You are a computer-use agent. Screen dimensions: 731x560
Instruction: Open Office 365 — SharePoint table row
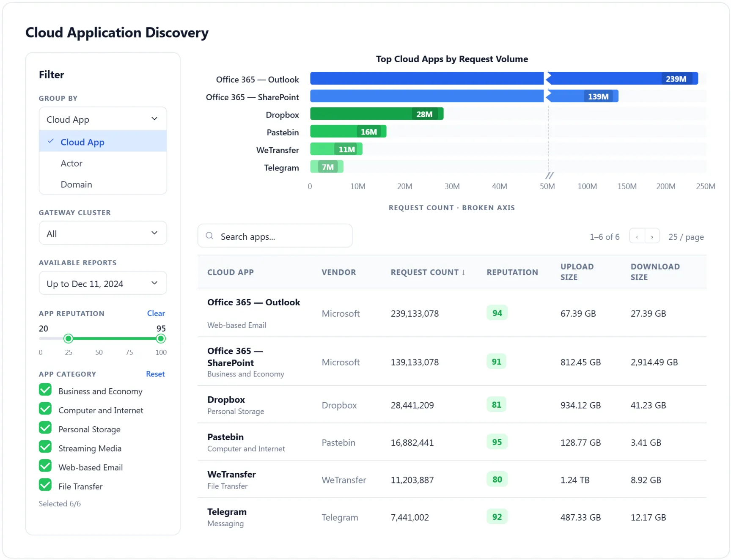[x=452, y=362]
